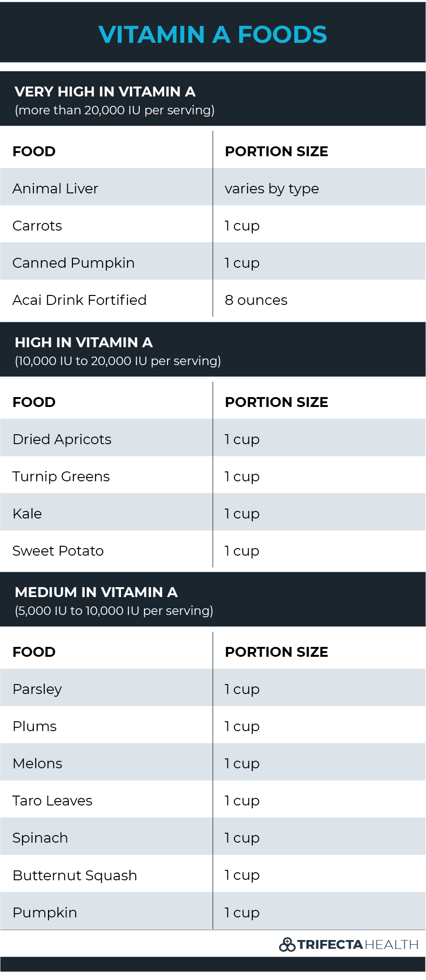Select the "High in Vitamin A" heading
This screenshot has width=426, height=980.
click(84, 343)
